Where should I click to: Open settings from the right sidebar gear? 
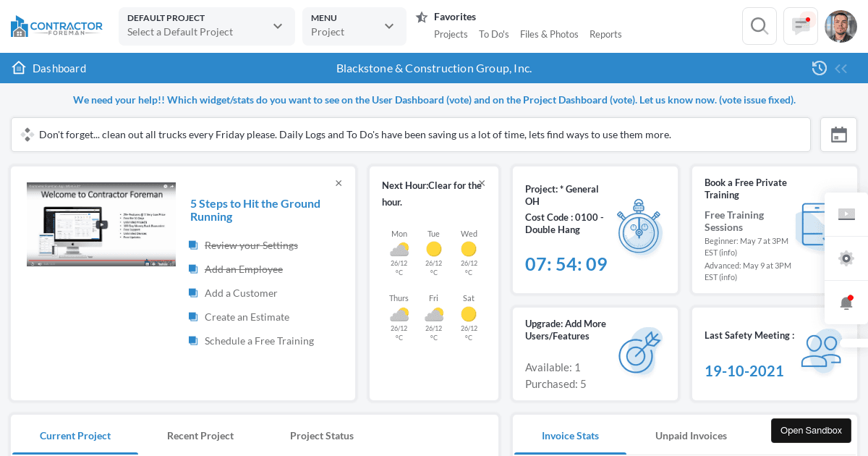click(846, 258)
